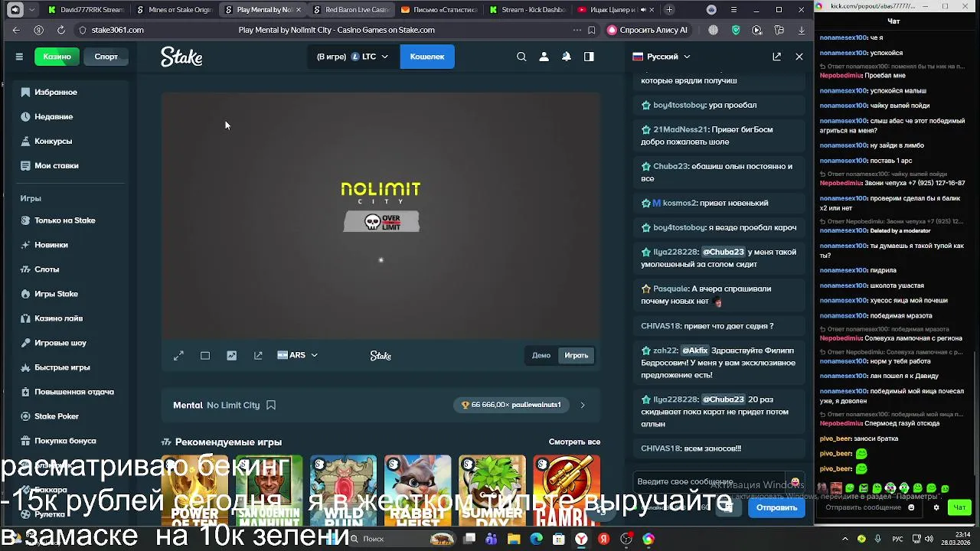Switch to Письмо «Статистика» mail tab
Image resolution: width=980 pixels, height=551 pixels.
point(439,10)
